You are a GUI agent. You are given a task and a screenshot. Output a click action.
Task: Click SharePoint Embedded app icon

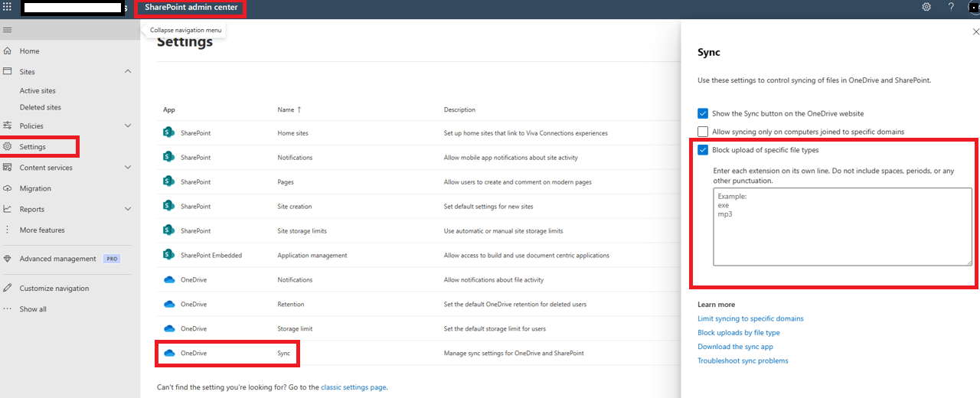[x=169, y=255]
